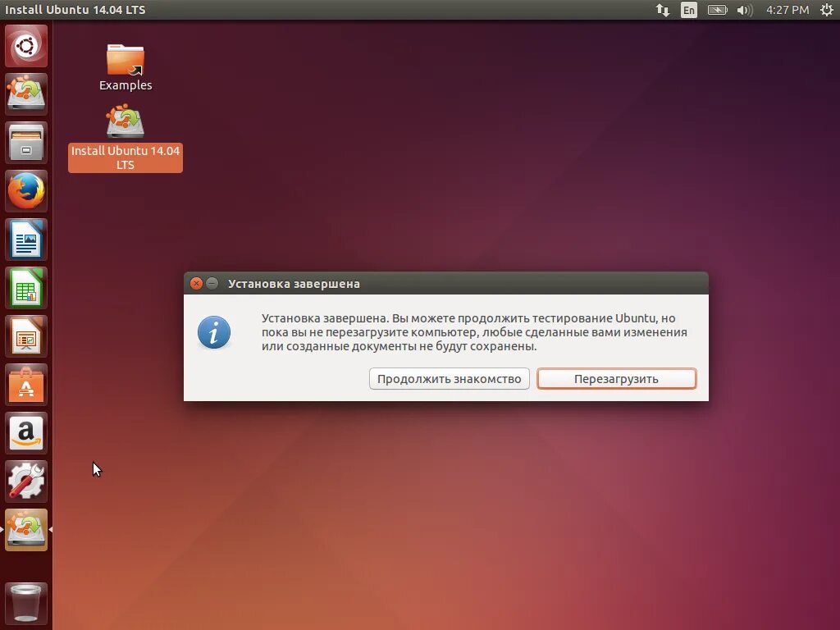840x630 pixels.
Task: Open System Settings gear and wrench
Action: (x=26, y=482)
